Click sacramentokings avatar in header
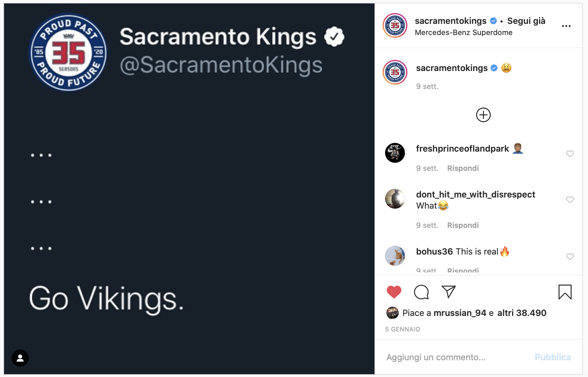588x377 pixels. 395,25
